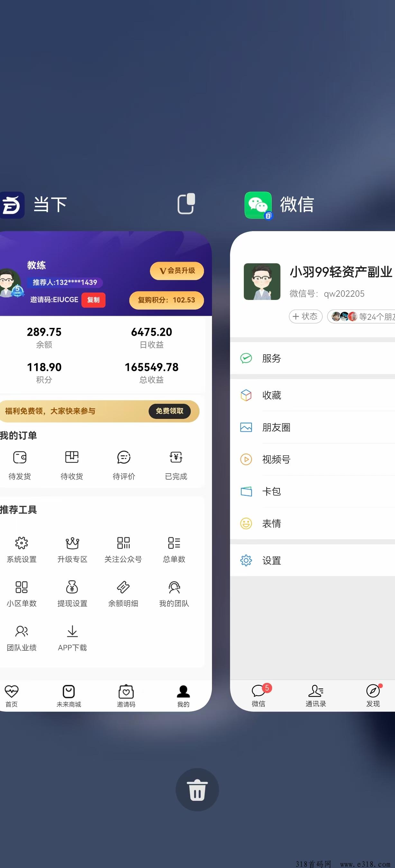
Task: Switch to the 发现 tab in WeChat
Action: pos(373,695)
